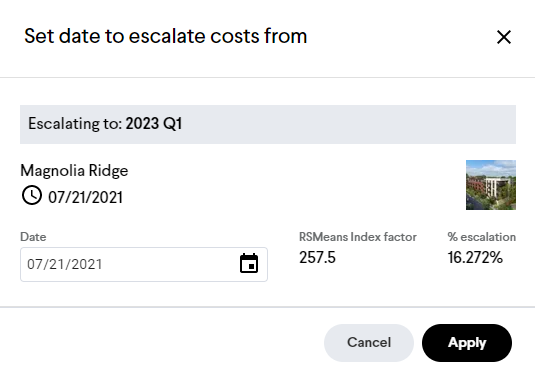The image size is (535, 374).
Task: Select the 257.5 index factor value
Action: tap(317, 257)
